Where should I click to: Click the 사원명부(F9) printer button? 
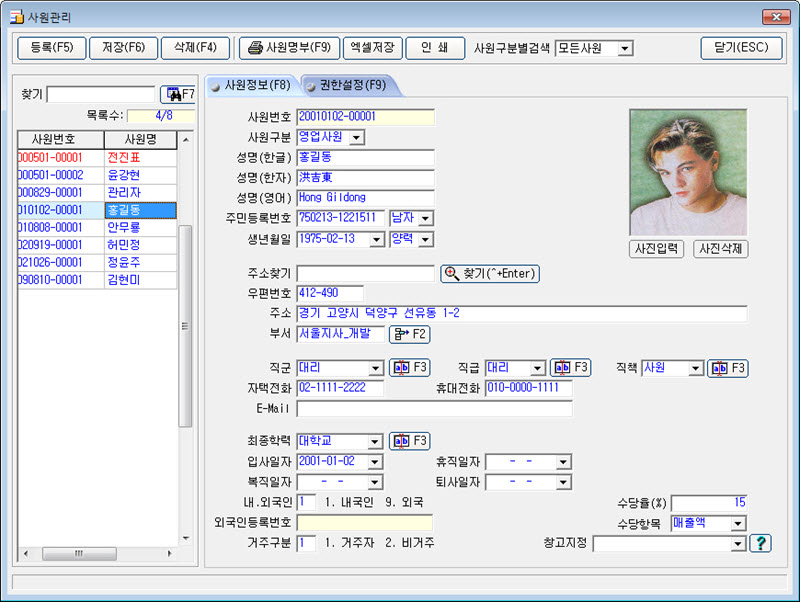point(289,48)
